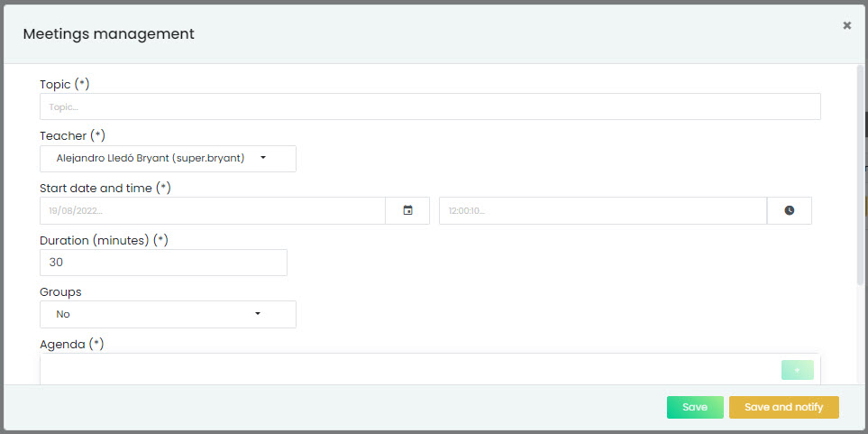Focus the start date field showing 19/08/2022
Image resolution: width=868 pixels, height=434 pixels.
212,210
